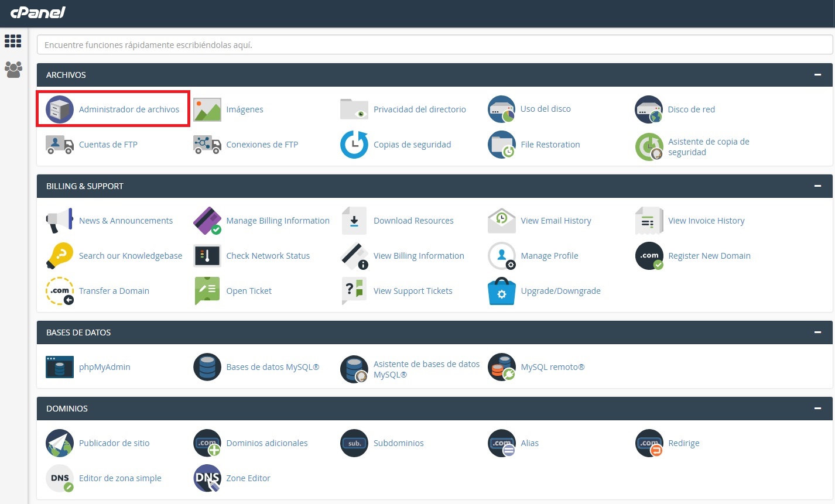
Task: Open Search our Knowledgebase lightbulb icon
Action: [60, 256]
